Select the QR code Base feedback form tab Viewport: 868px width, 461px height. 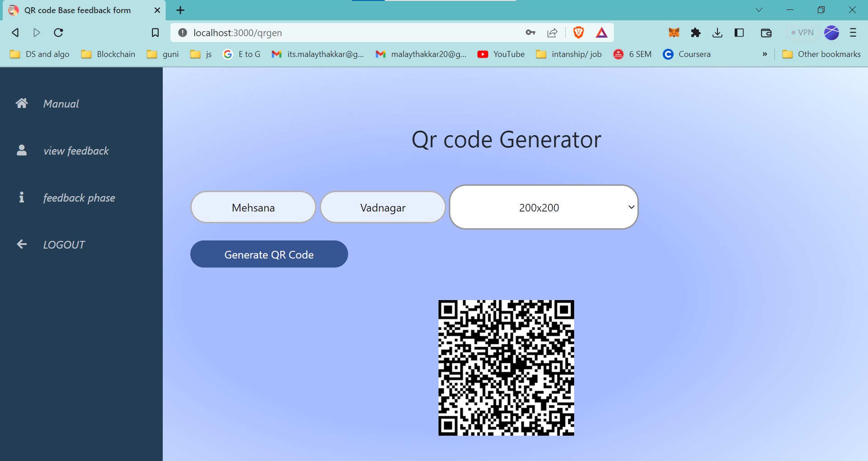(x=78, y=10)
